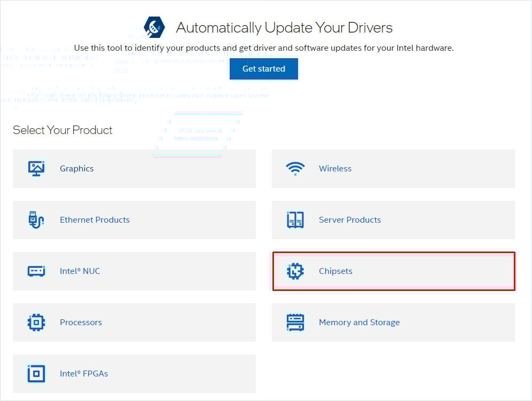Screen dimensions: 532x401
Task: Select the Intel NUC device icon
Action: coord(36,271)
